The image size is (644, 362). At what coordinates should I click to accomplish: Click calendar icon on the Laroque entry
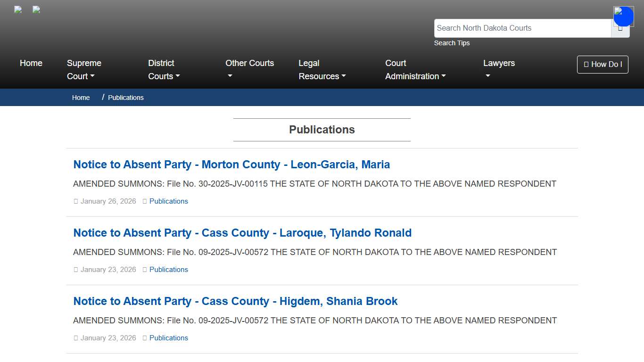tap(76, 270)
